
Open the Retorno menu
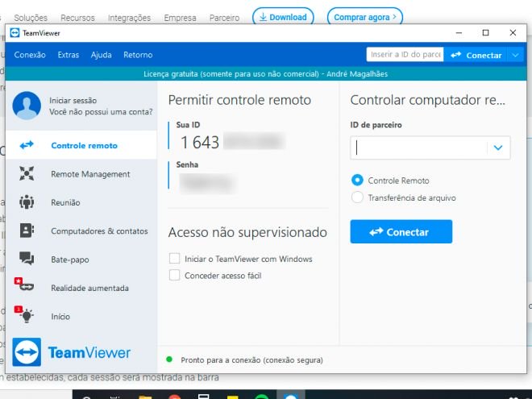(138, 55)
